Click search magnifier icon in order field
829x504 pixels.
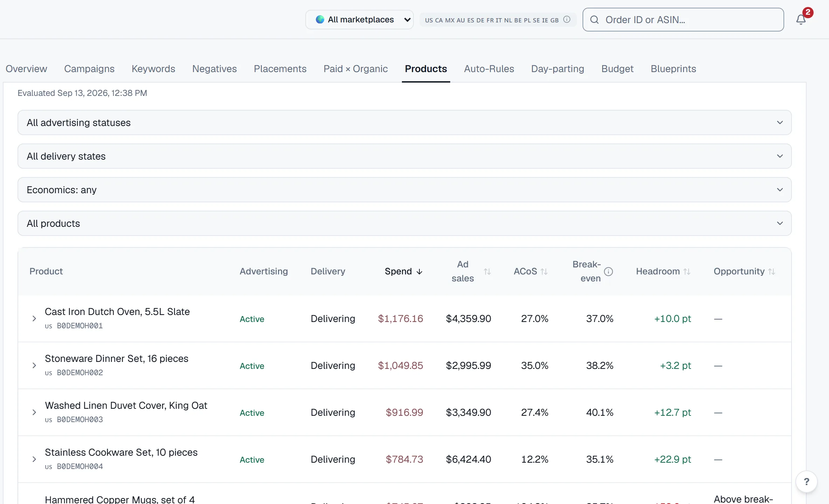click(594, 20)
